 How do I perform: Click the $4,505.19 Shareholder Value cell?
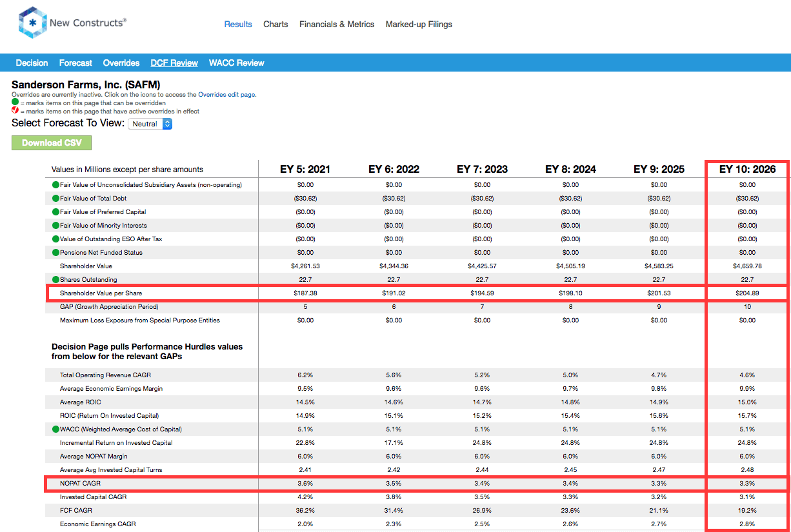click(570, 266)
